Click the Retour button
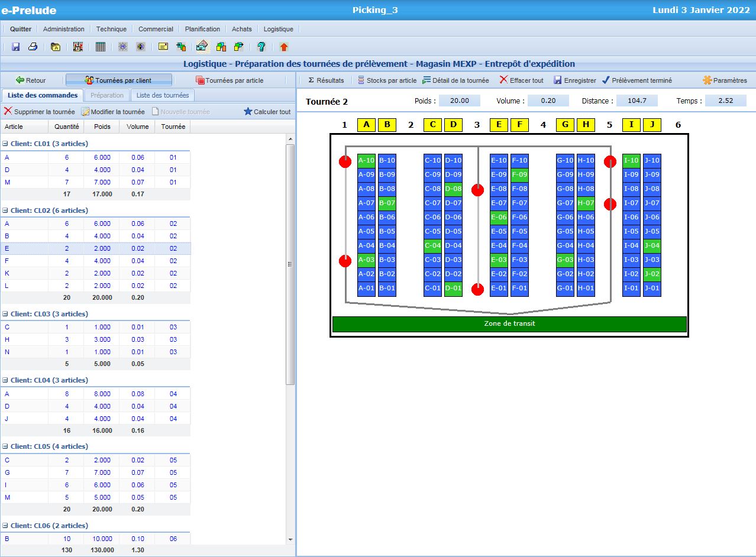Screen dimensions: 756x557 click(x=31, y=80)
